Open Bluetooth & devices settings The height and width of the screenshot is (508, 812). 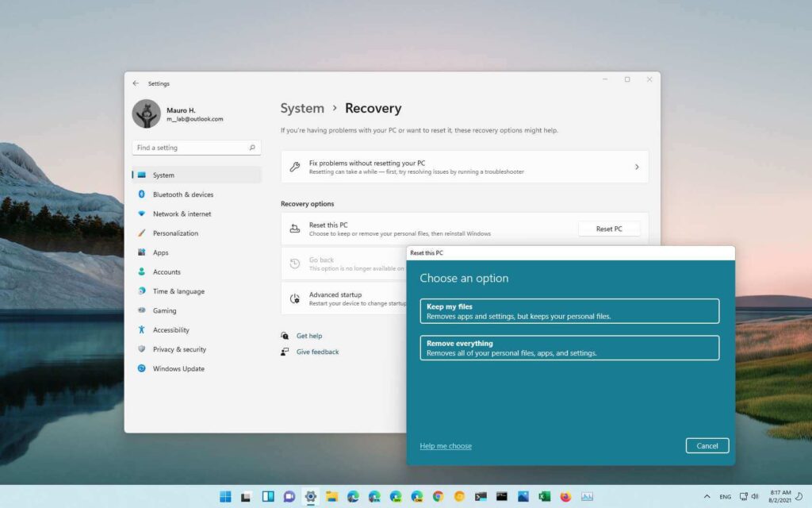(197, 194)
